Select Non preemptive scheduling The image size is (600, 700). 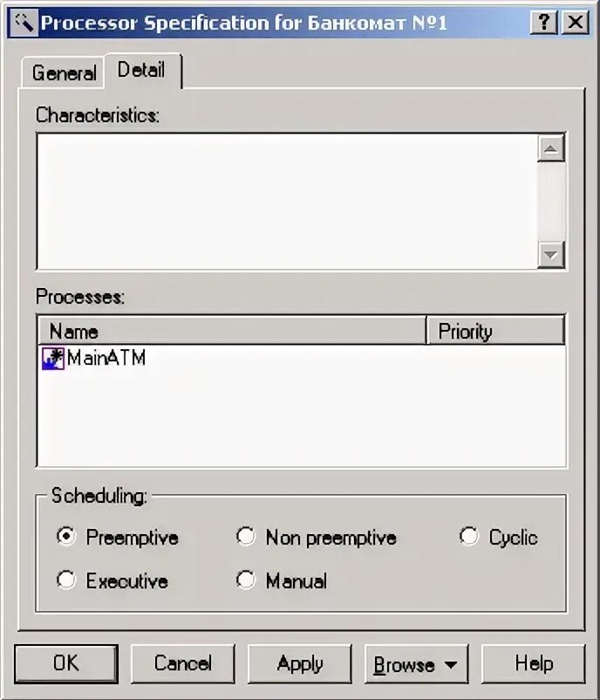tap(246, 536)
